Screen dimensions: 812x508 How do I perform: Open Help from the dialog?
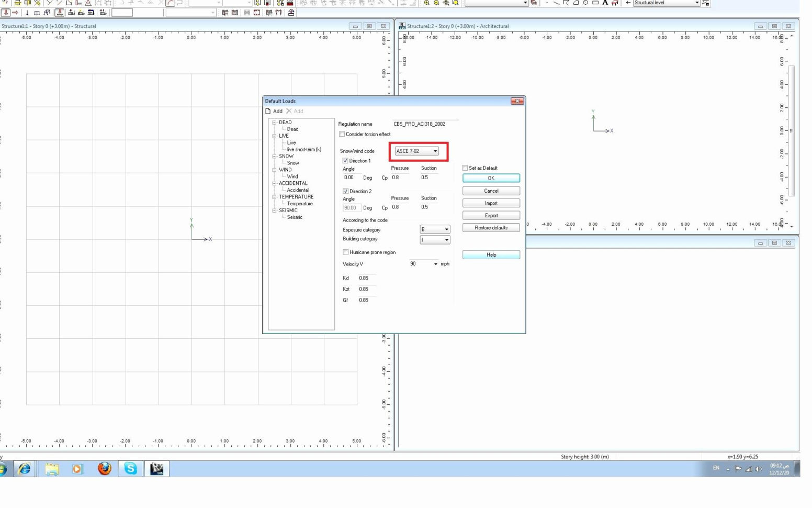(x=491, y=255)
